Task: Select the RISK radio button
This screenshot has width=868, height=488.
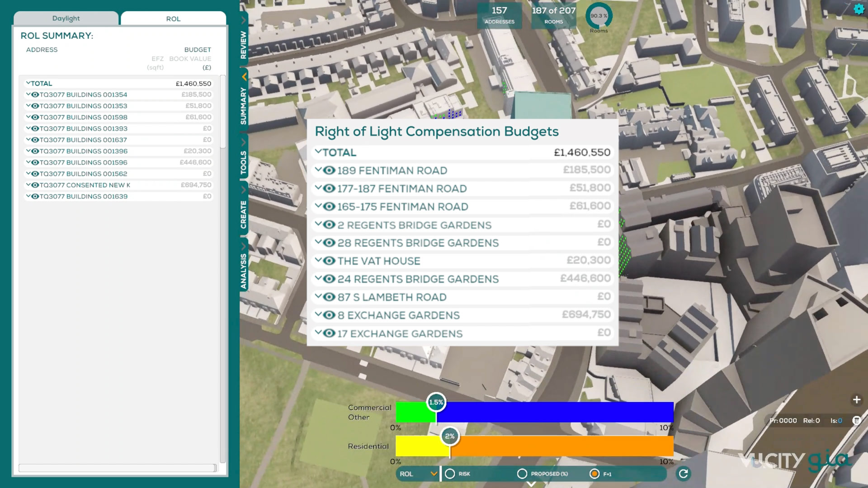Action: pos(450,474)
